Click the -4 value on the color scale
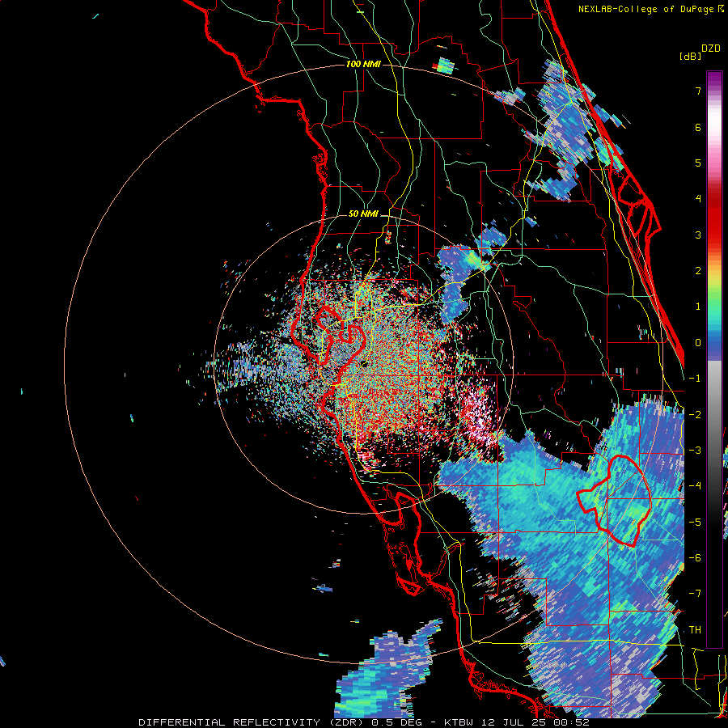The height and width of the screenshot is (728, 728). (x=695, y=486)
